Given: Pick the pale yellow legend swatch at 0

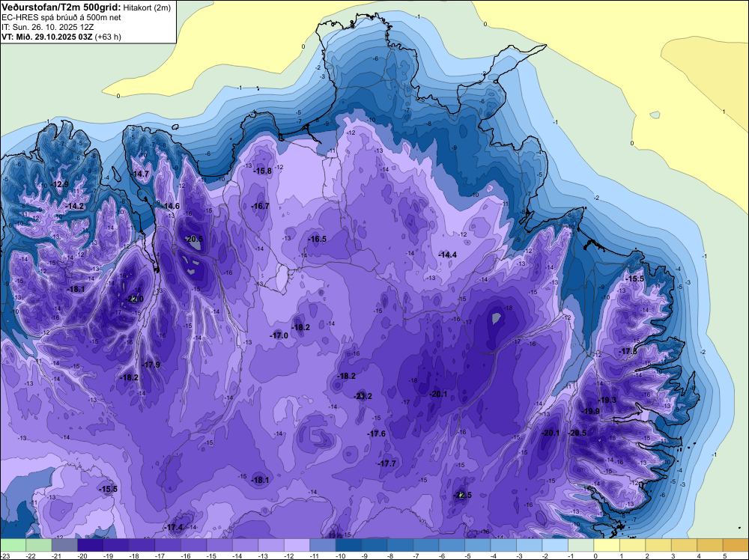Looking at the screenshot, I should pyautogui.click(x=607, y=545).
